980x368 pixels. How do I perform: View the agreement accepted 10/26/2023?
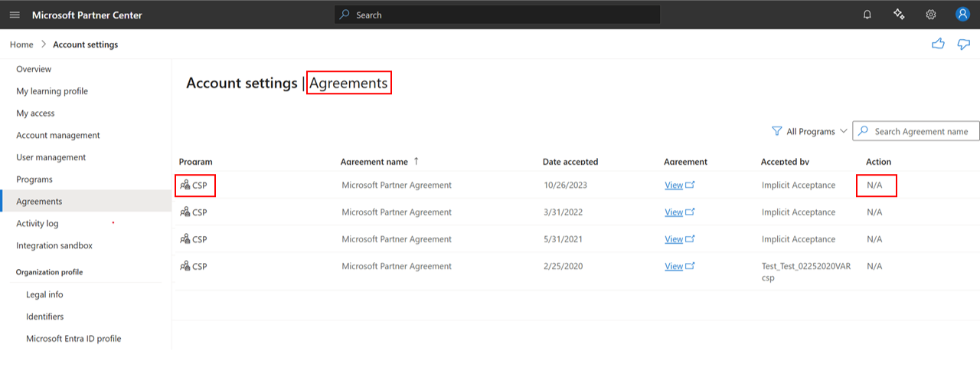pyautogui.click(x=674, y=186)
